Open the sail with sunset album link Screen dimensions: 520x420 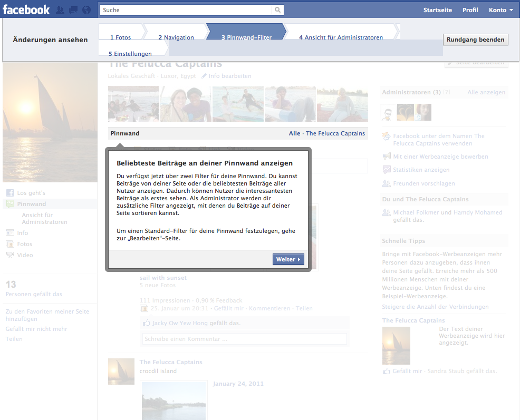click(x=163, y=278)
